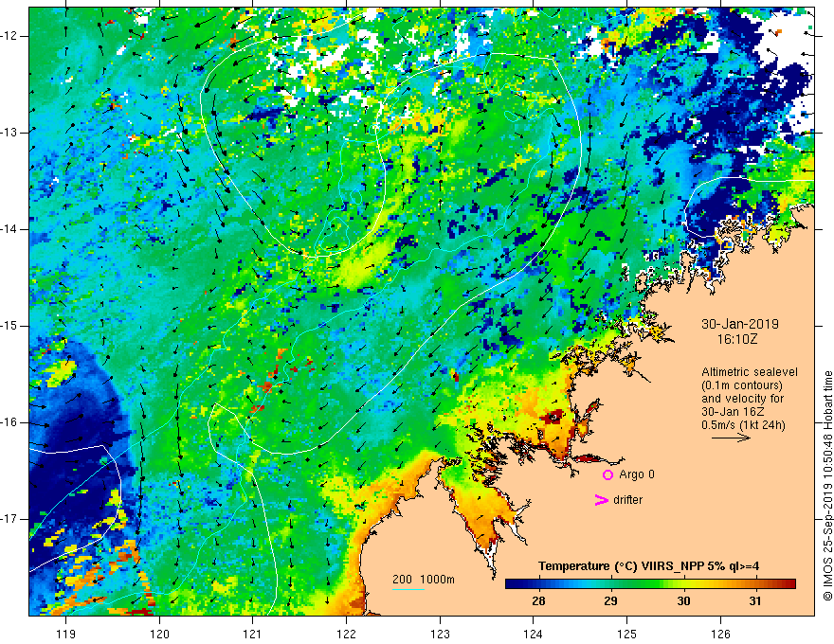Click latitude axis label -14

(9, 229)
